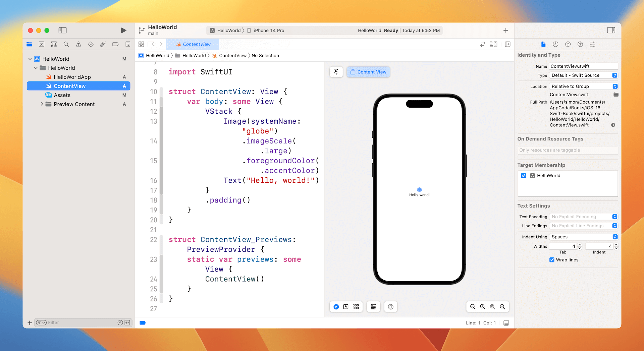Expand the Preview Content folder

click(42, 104)
